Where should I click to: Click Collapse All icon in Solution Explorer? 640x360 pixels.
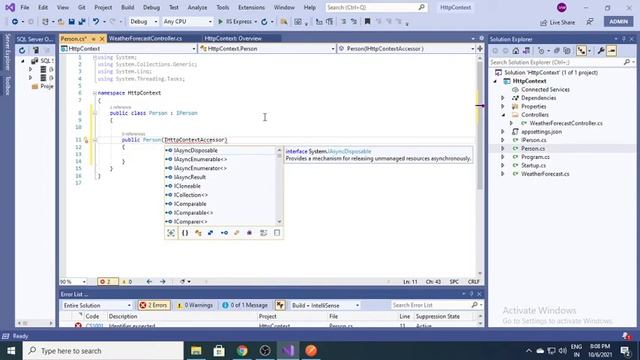click(x=556, y=51)
